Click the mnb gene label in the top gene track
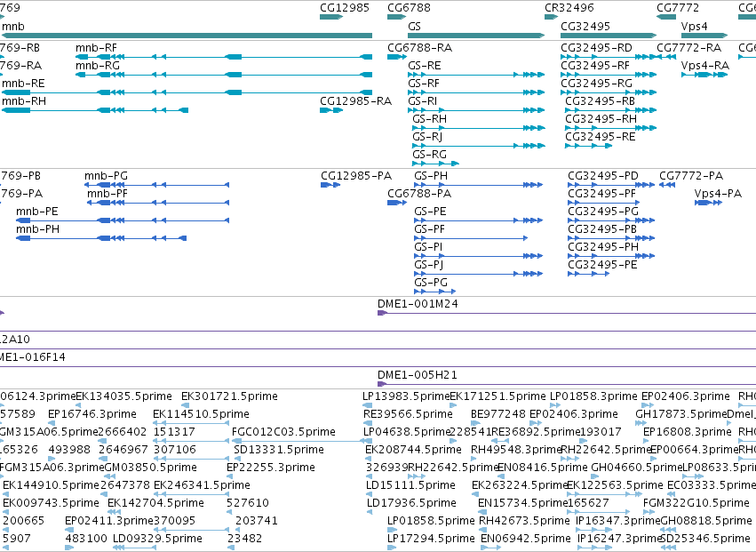Screen dimensions: 756x552 (x=13, y=27)
